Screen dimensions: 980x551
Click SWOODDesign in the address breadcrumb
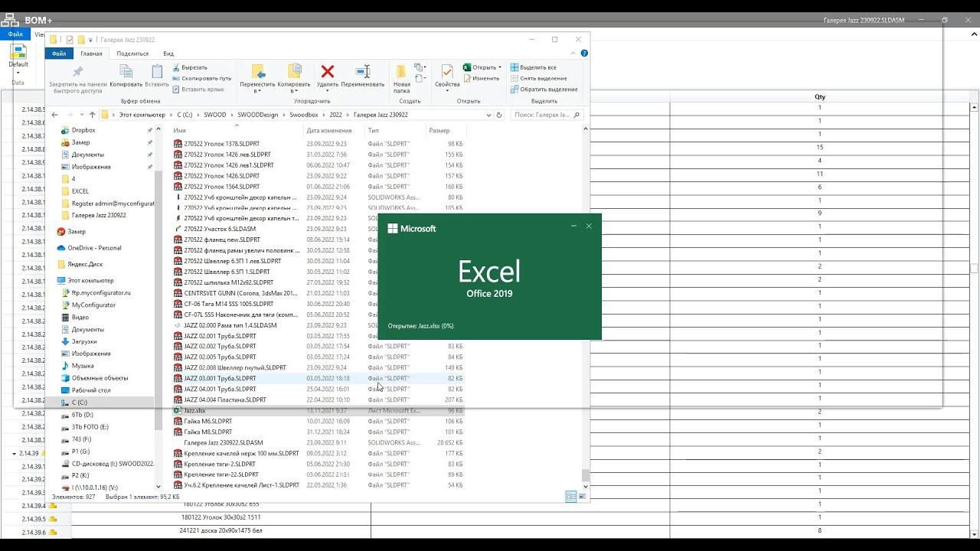257,115
